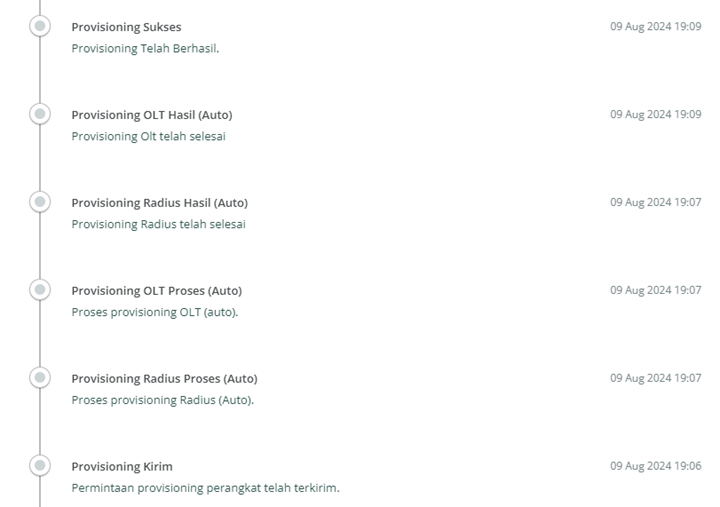This screenshot has width=720, height=507.
Task: Select the Provisioning Sukses heading
Action: (126, 27)
